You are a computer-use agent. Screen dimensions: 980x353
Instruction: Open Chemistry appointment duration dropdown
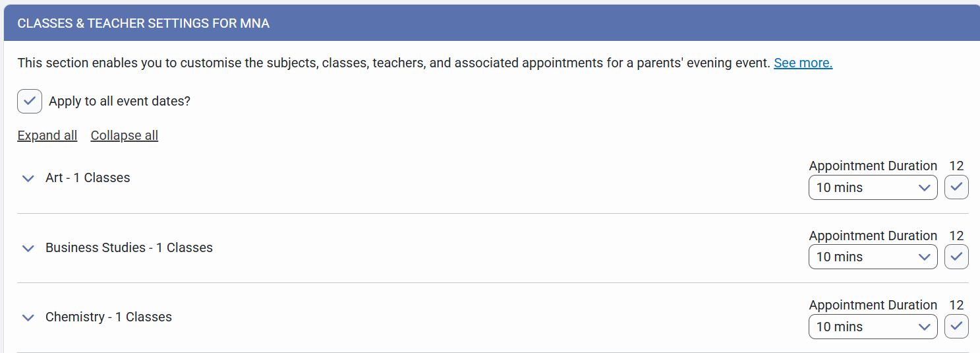pos(873,326)
